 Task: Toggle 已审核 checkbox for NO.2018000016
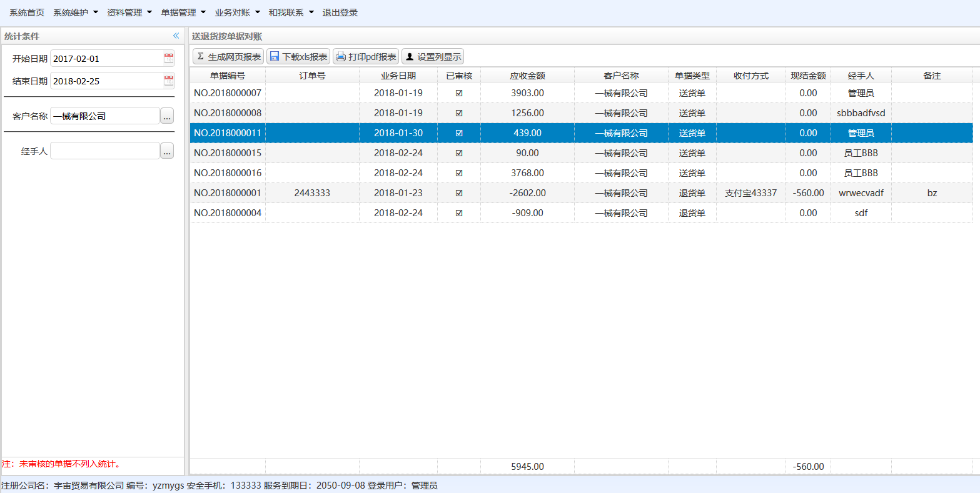[459, 173]
